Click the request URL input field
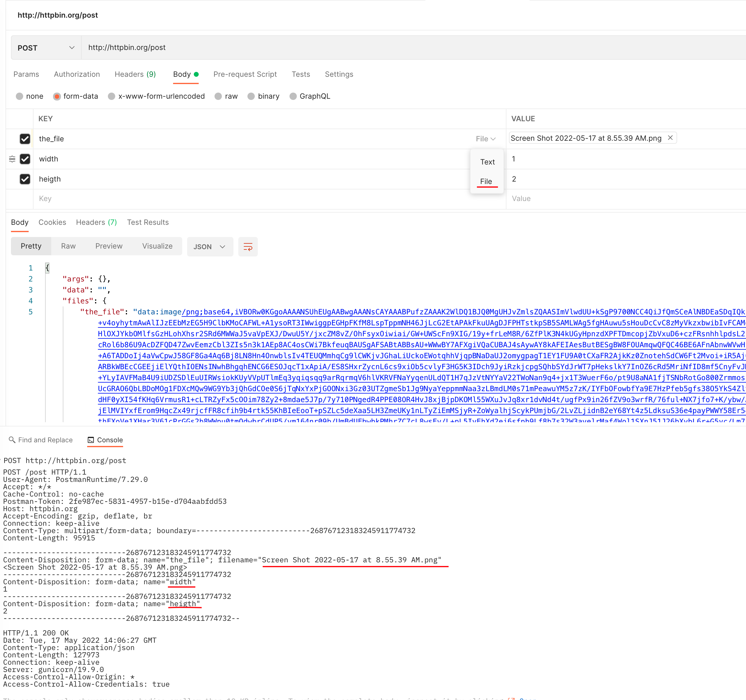 click(x=413, y=48)
